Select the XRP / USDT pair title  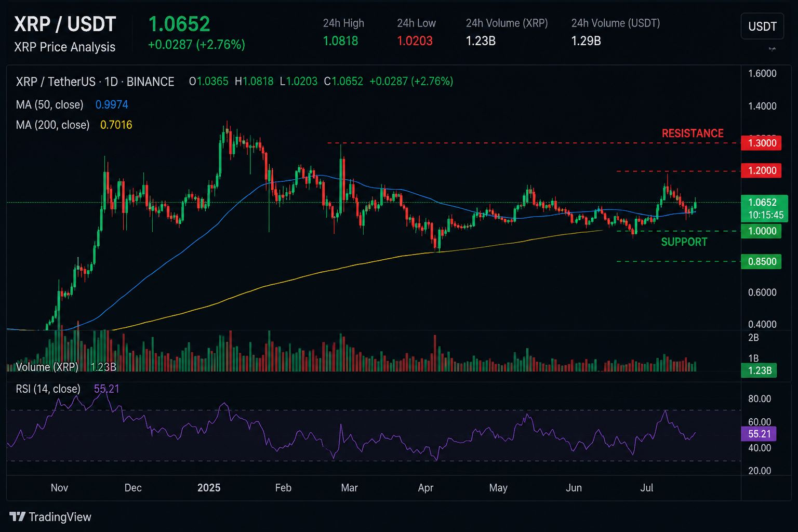(x=65, y=24)
